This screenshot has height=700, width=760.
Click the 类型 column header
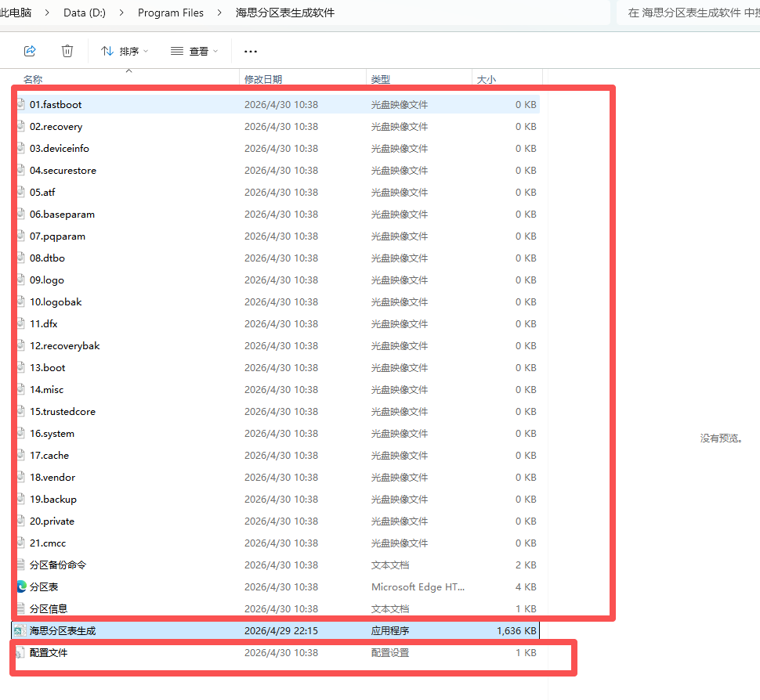[x=381, y=79]
